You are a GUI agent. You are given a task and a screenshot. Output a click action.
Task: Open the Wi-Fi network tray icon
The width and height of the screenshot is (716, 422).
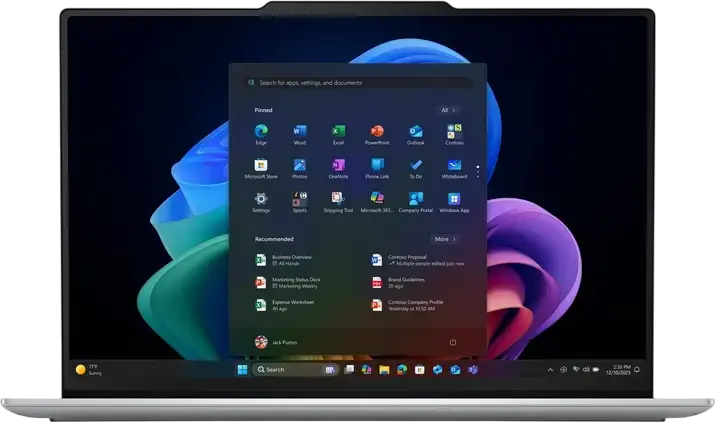(x=576, y=369)
